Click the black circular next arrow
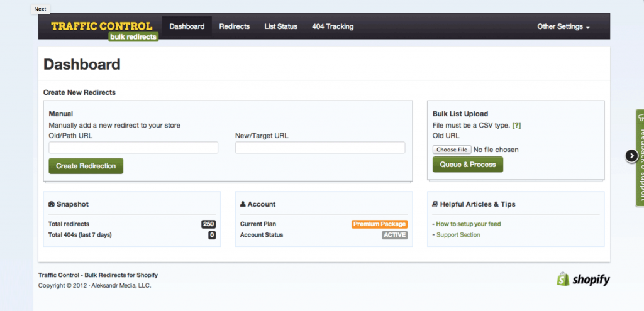644x311 pixels. (x=631, y=156)
